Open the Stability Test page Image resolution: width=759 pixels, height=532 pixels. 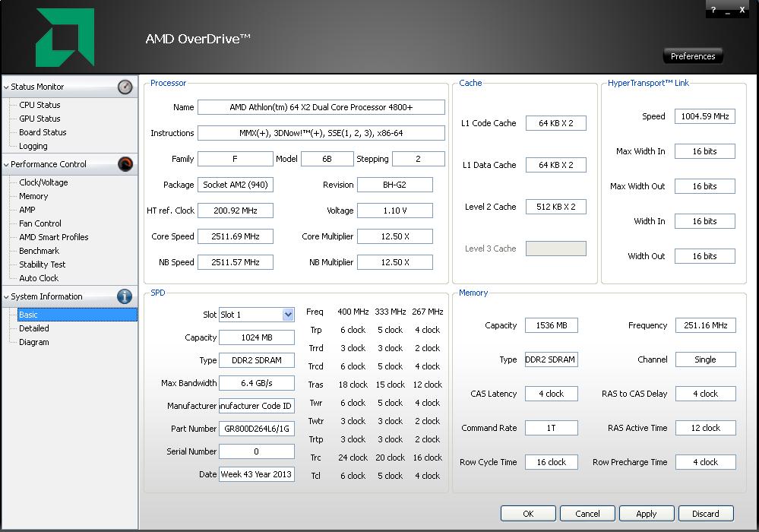pyautogui.click(x=42, y=264)
